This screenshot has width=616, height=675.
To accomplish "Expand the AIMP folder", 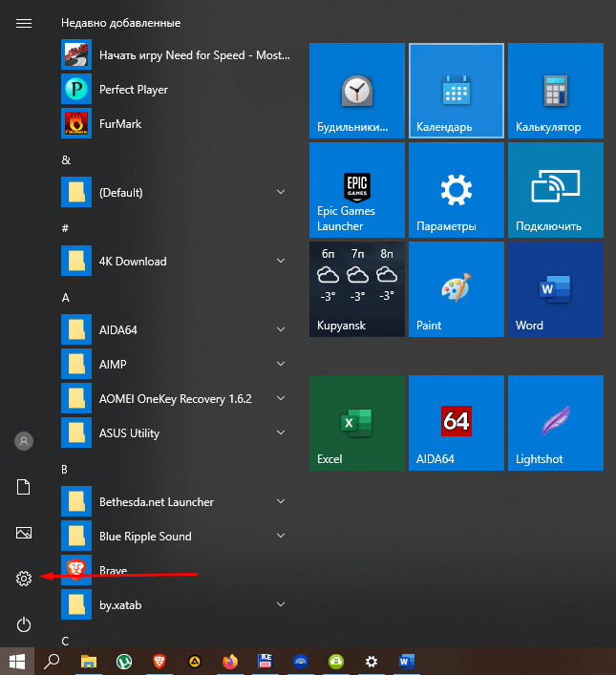I will tap(177, 364).
